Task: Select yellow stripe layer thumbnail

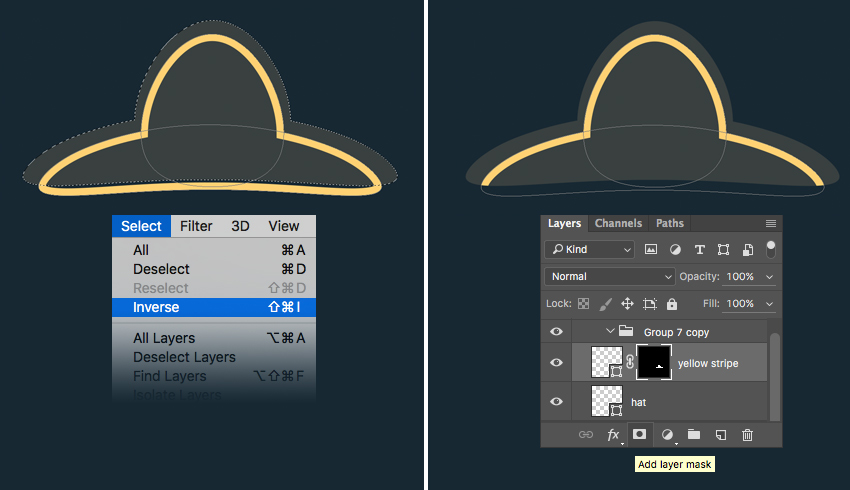Action: [607, 362]
